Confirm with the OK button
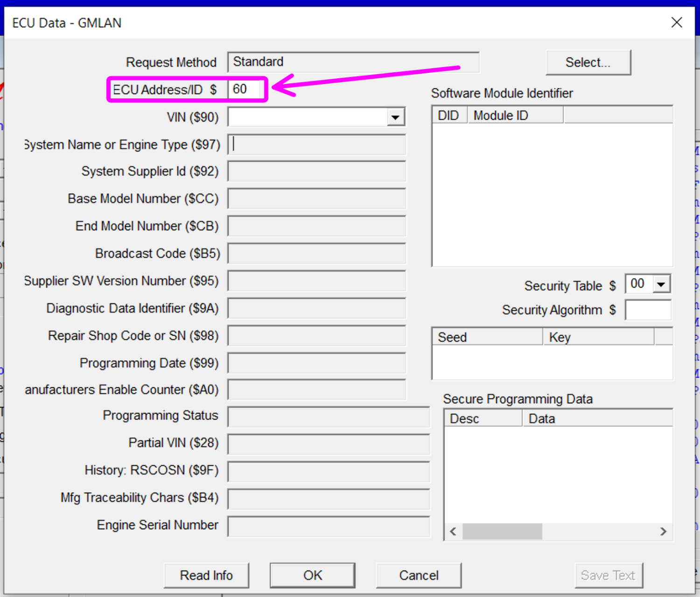 pos(313,575)
